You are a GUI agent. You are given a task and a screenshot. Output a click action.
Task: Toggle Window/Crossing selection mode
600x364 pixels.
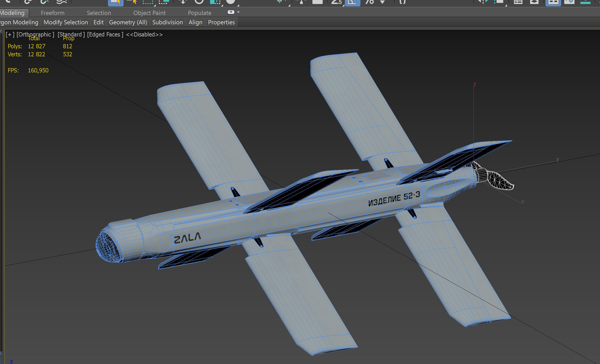coord(164,2)
